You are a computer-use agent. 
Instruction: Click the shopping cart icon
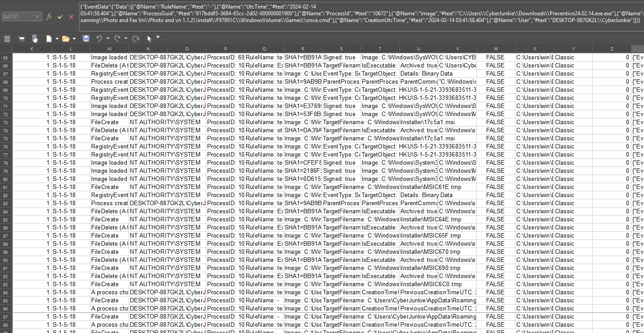pyautogui.click(x=21, y=39)
